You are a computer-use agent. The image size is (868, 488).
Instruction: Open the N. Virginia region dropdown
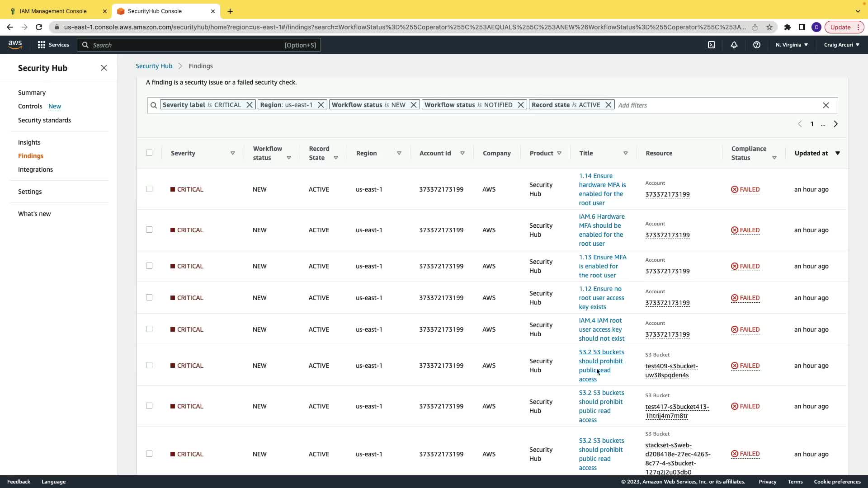click(792, 45)
